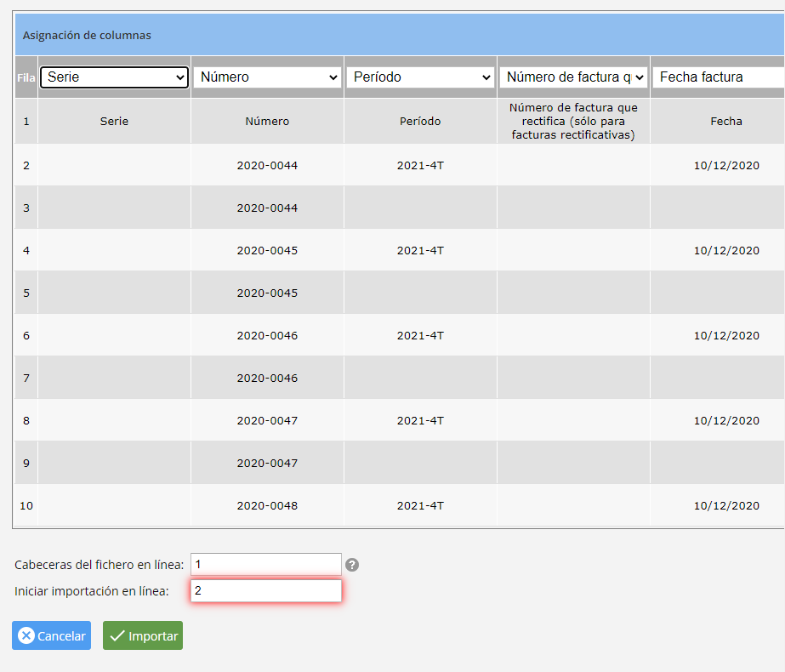The image size is (785, 672).
Task: Select the Número cell in row 1
Action: pos(267,121)
